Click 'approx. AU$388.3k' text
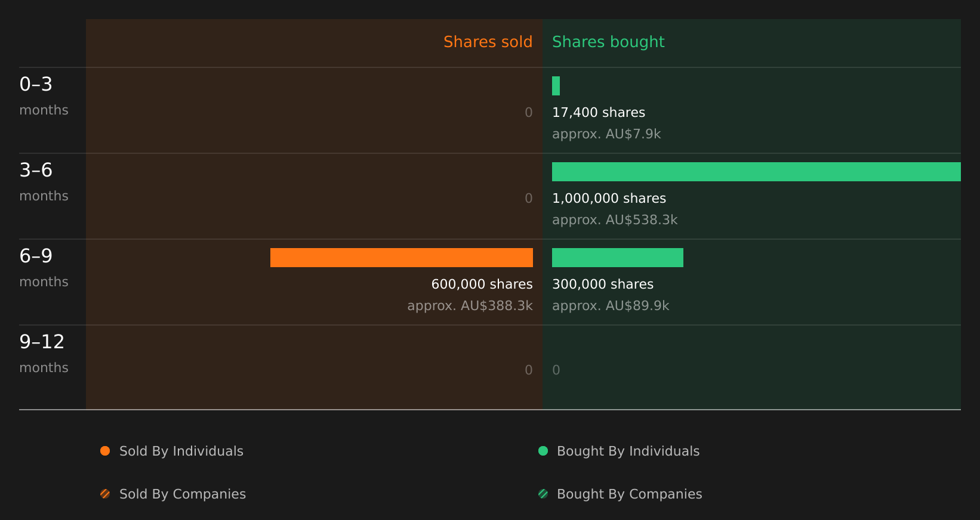 coord(470,306)
